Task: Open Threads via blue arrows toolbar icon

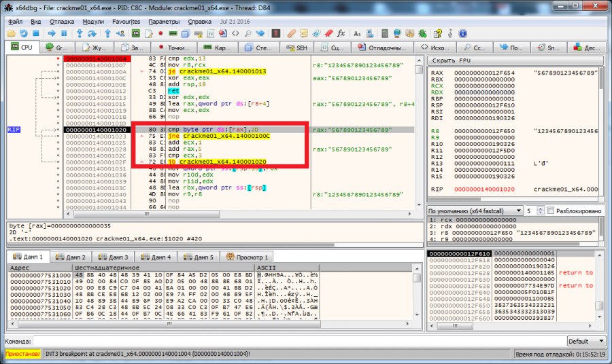Action: coord(260,33)
